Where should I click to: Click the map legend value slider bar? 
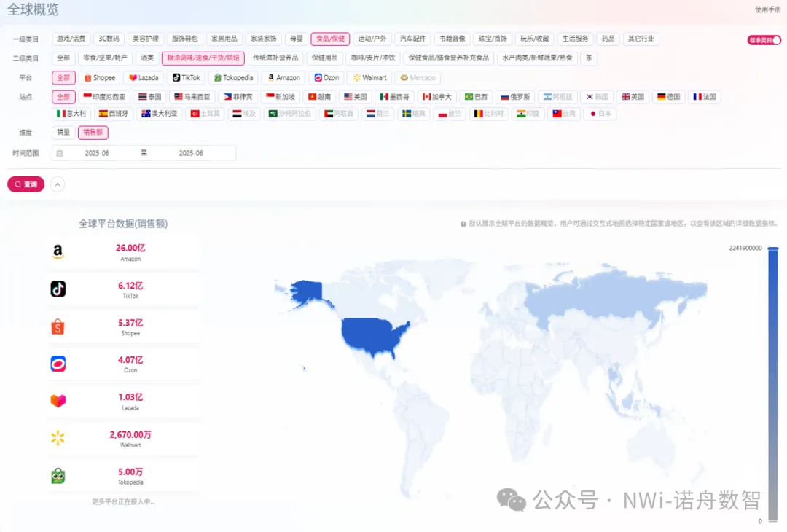(773, 385)
